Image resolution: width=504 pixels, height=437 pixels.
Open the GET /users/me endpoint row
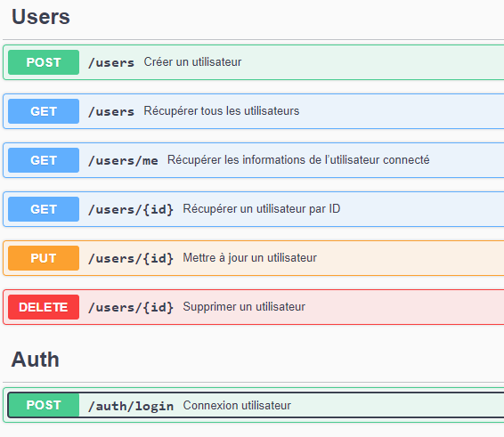[x=254, y=160]
